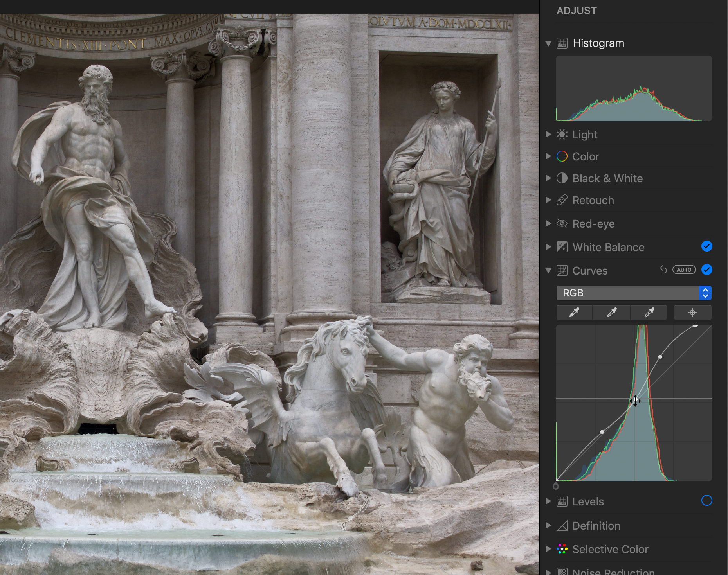
Task: Click the Histogram panel icon
Action: tap(562, 43)
